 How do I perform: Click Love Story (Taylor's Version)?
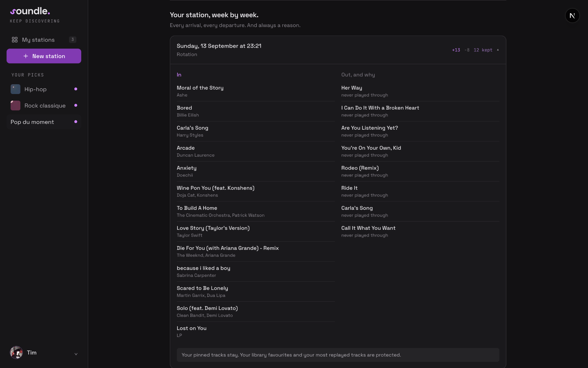213,228
